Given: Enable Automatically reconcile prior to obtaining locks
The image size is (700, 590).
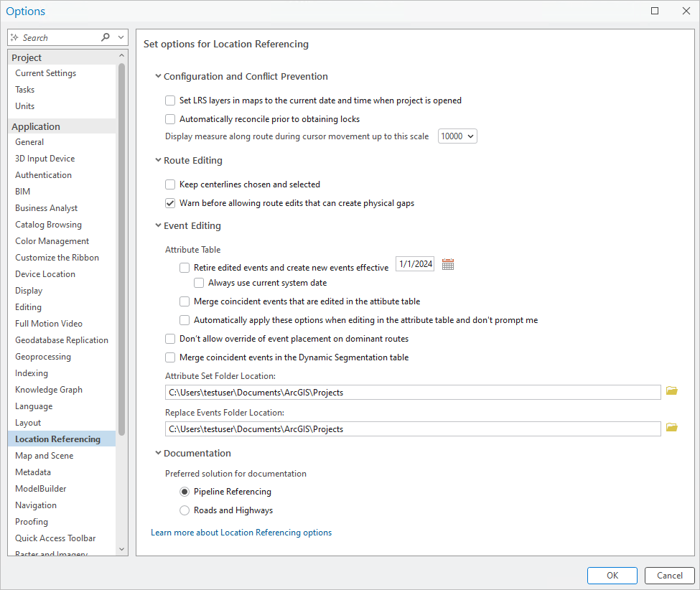Looking at the screenshot, I should 170,119.
